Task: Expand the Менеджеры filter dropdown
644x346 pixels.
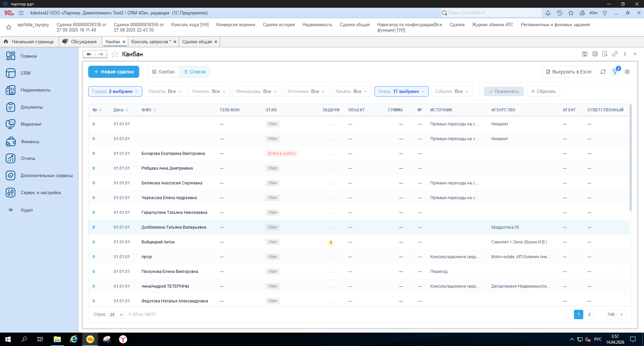Action: coord(257,91)
